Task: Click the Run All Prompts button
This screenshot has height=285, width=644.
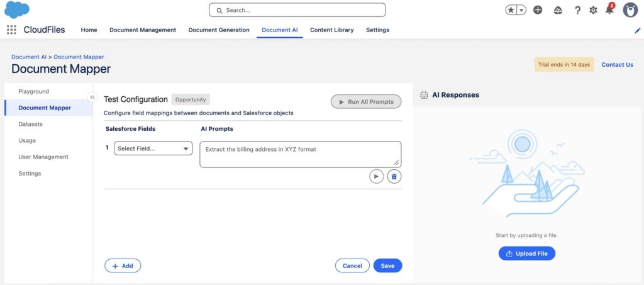Action: 366,102
